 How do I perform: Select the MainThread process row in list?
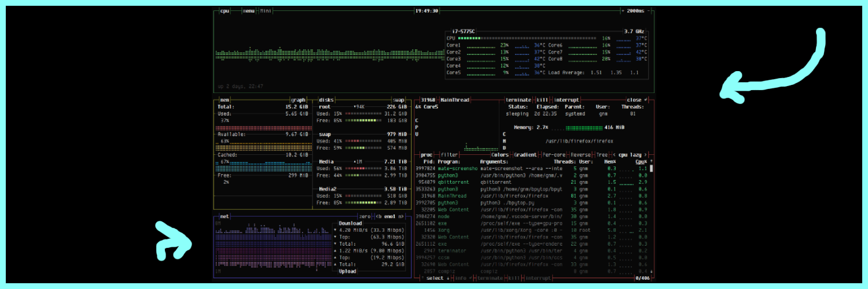coord(531,196)
